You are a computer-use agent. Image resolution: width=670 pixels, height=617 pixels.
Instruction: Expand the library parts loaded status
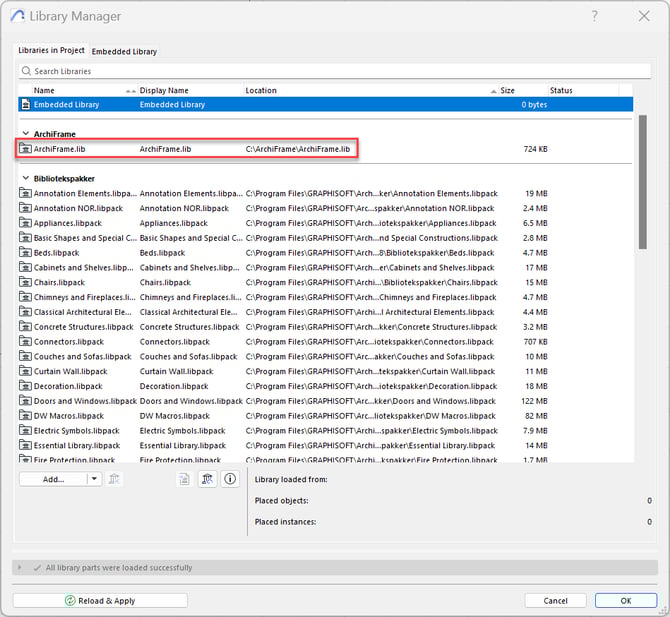[20, 567]
